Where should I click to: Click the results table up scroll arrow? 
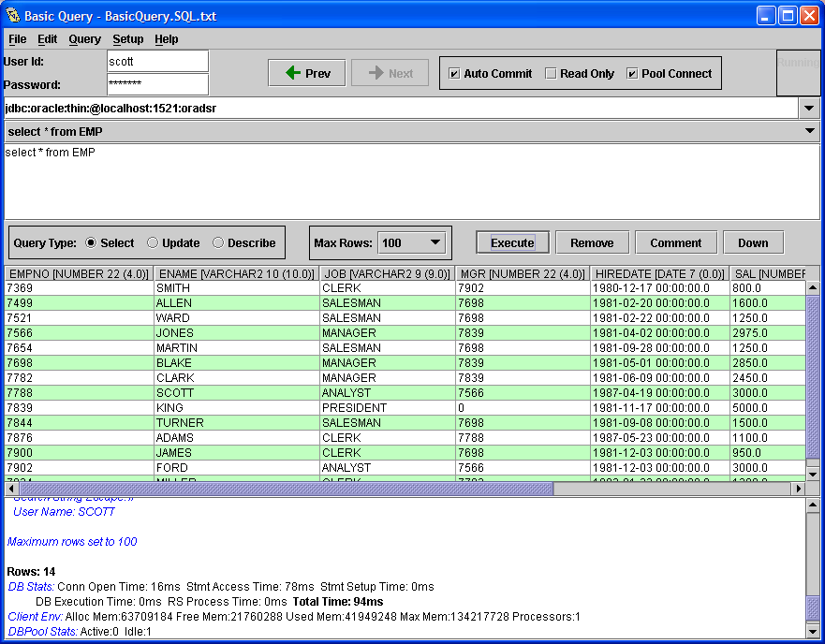point(813,287)
